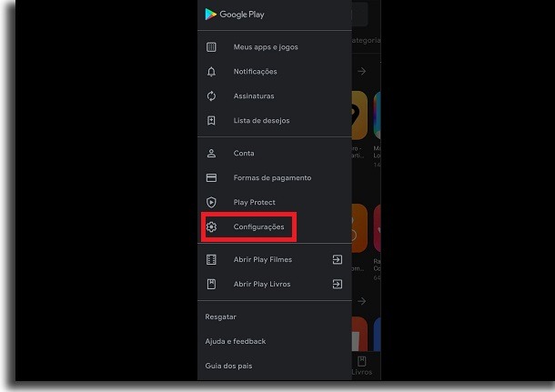Viewport: 555px width, 392px height.
Task: Click the Notificações bell icon
Action: click(x=211, y=72)
